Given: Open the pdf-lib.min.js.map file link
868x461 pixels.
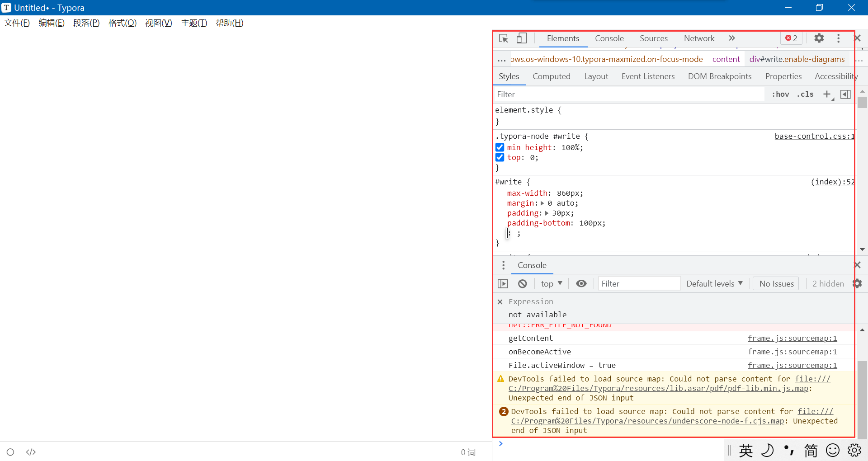Looking at the screenshot, I should (658, 388).
